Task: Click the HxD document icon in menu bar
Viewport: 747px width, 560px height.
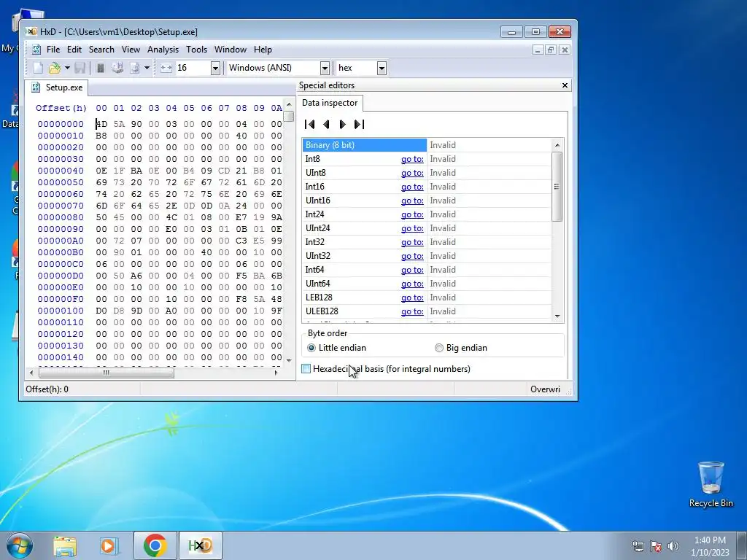Action: (36, 50)
